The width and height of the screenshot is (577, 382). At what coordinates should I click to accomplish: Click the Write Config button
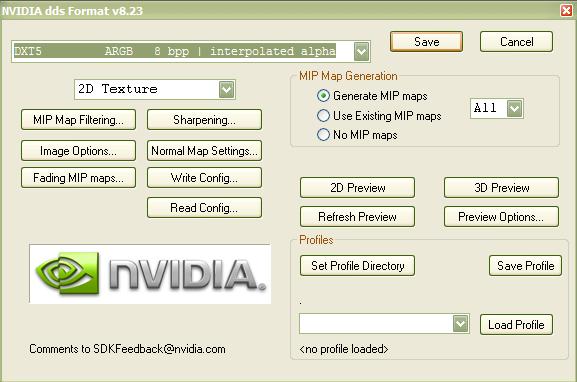(x=204, y=178)
